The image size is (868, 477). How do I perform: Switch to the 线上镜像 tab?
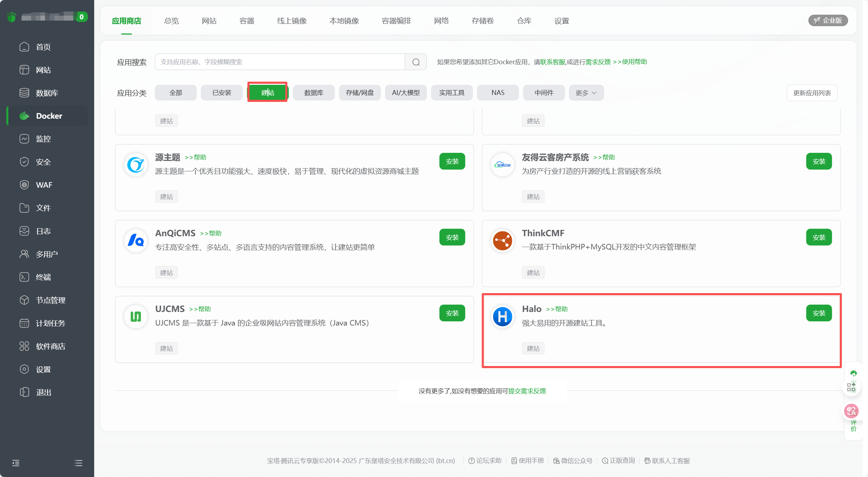pyautogui.click(x=292, y=21)
